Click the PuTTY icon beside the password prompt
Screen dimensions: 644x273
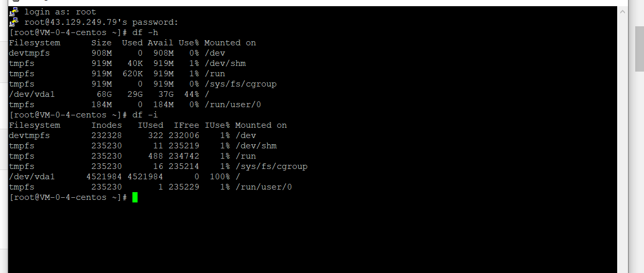[x=14, y=22]
